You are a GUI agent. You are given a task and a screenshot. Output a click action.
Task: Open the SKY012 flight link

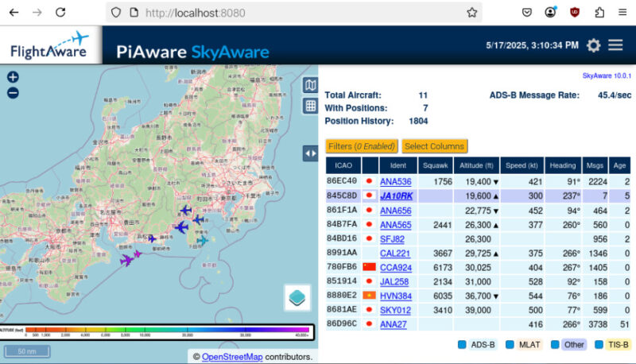(395, 310)
